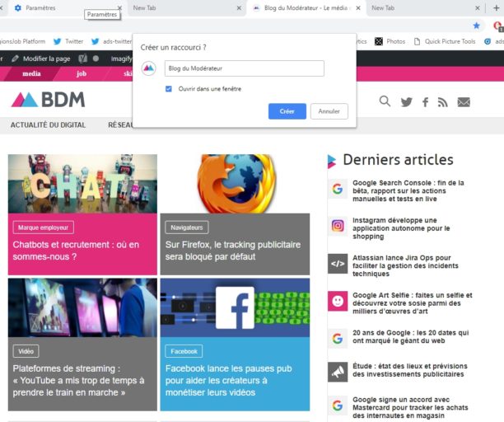This screenshot has height=422, width=504.
Task: Click the email envelope icon in header
Action: coord(464,102)
